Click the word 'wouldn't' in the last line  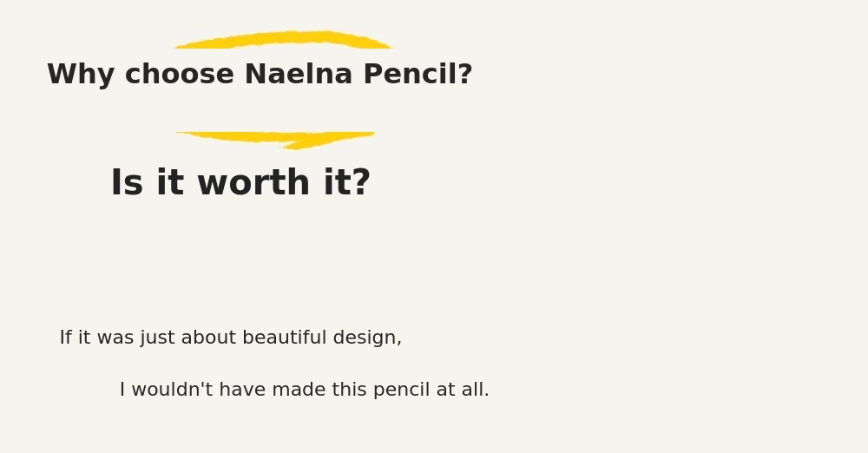click(x=167, y=391)
